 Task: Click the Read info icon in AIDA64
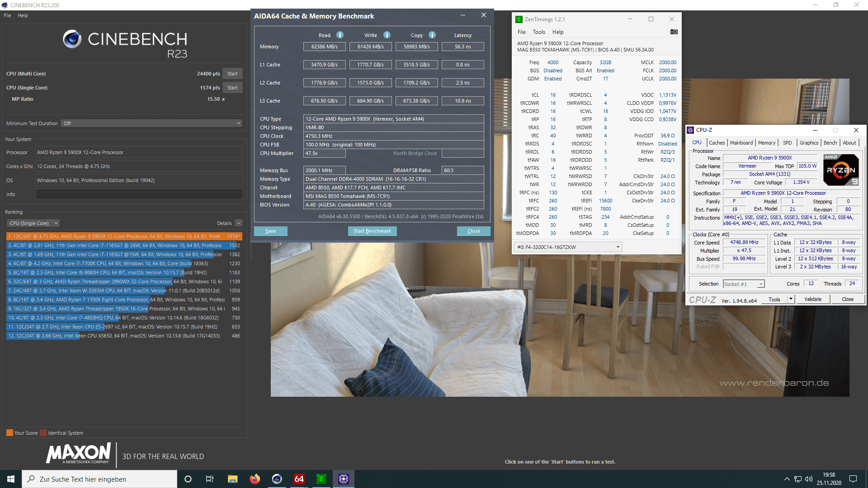pos(340,35)
